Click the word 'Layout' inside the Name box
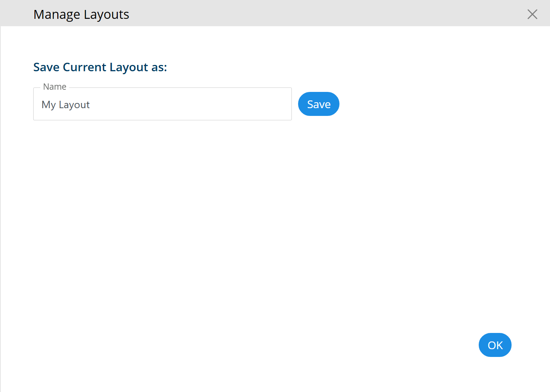550x392 pixels. pos(74,105)
